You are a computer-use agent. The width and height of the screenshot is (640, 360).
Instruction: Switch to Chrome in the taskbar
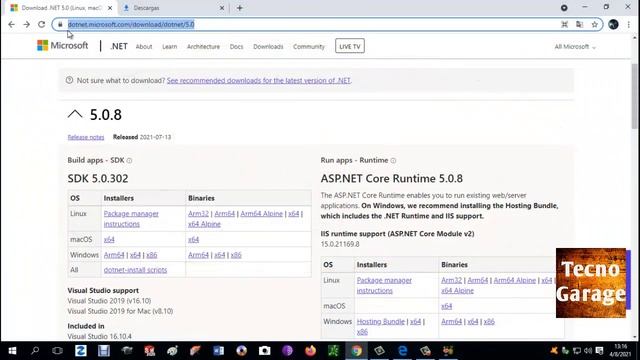point(356,351)
